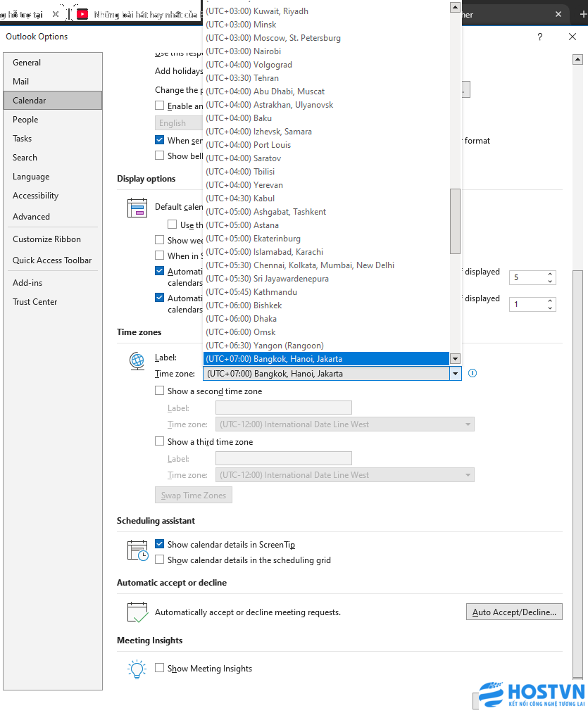This screenshot has width=588, height=713.
Task: Click the time zone list scroll down arrow
Action: click(x=455, y=359)
